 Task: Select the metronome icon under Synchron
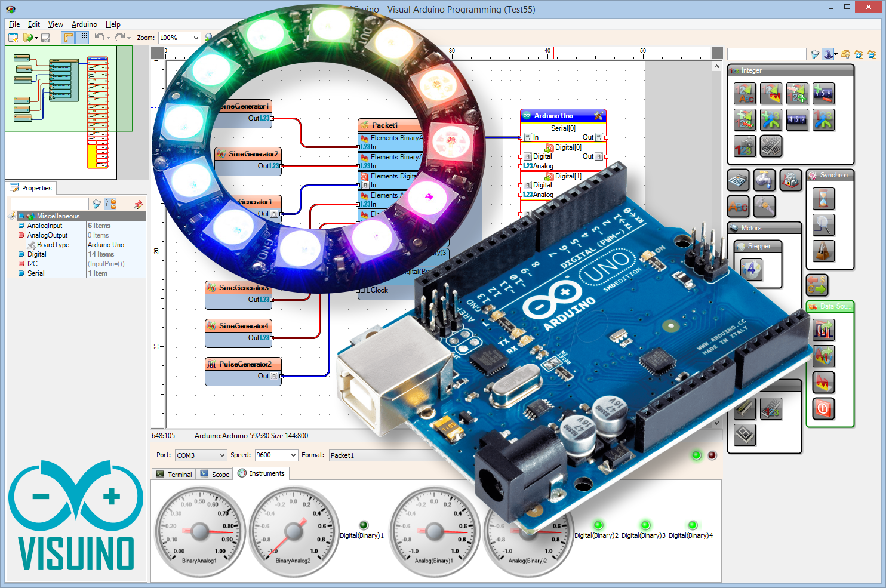(824, 252)
